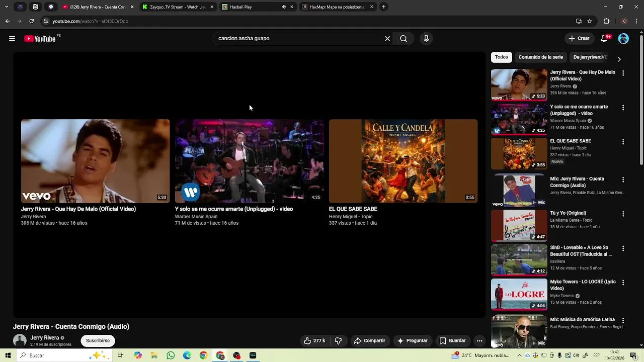Viewport: 644px width, 362px height.
Task: Open WhatsApp from the taskbar
Action: pyautogui.click(x=171, y=355)
